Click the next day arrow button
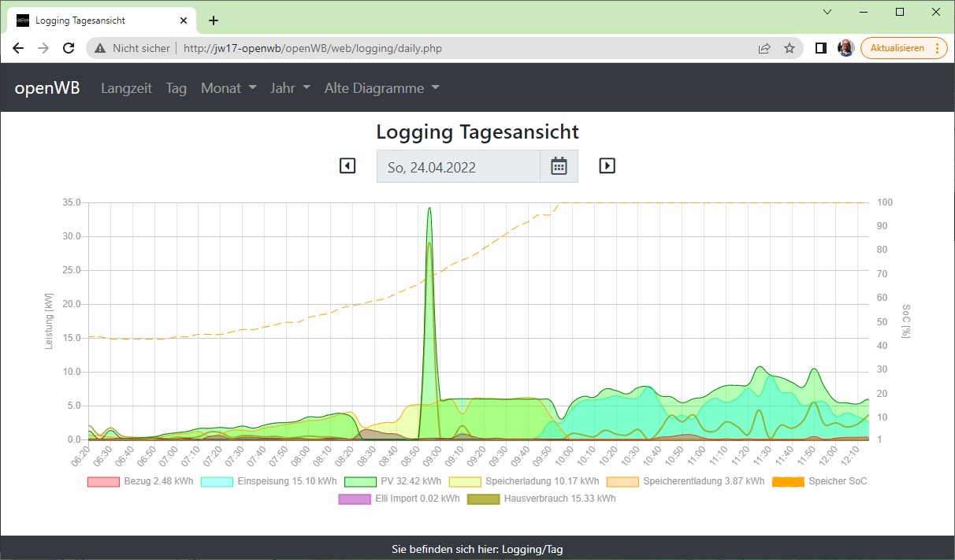955x560 pixels. 607,166
